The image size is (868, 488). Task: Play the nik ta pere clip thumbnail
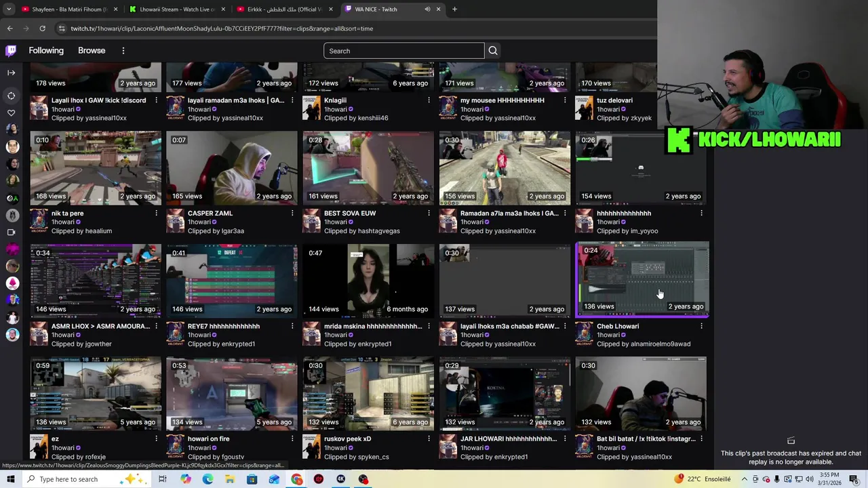coord(96,168)
